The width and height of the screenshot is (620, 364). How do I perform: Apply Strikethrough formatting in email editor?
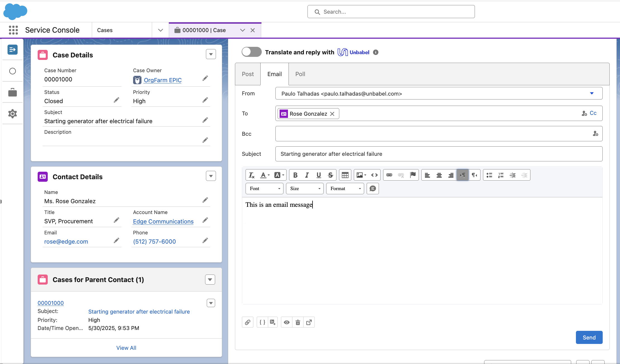point(330,175)
